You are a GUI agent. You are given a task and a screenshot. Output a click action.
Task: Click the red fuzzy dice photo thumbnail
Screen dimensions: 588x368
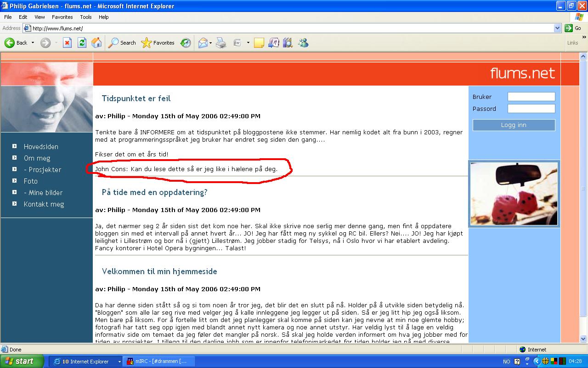click(514, 194)
